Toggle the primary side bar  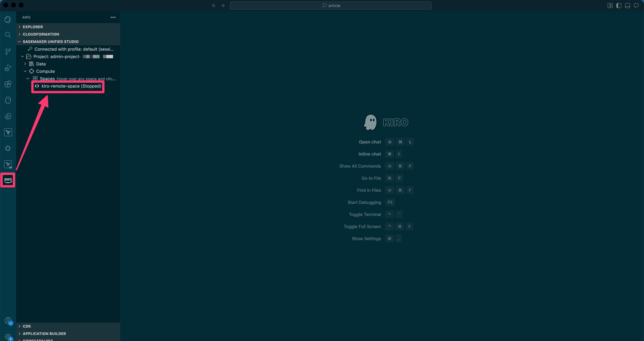click(619, 6)
